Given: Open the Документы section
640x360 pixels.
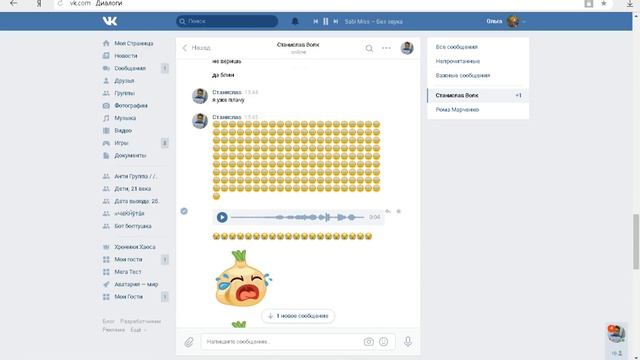Looking at the screenshot, I should tap(130, 156).
